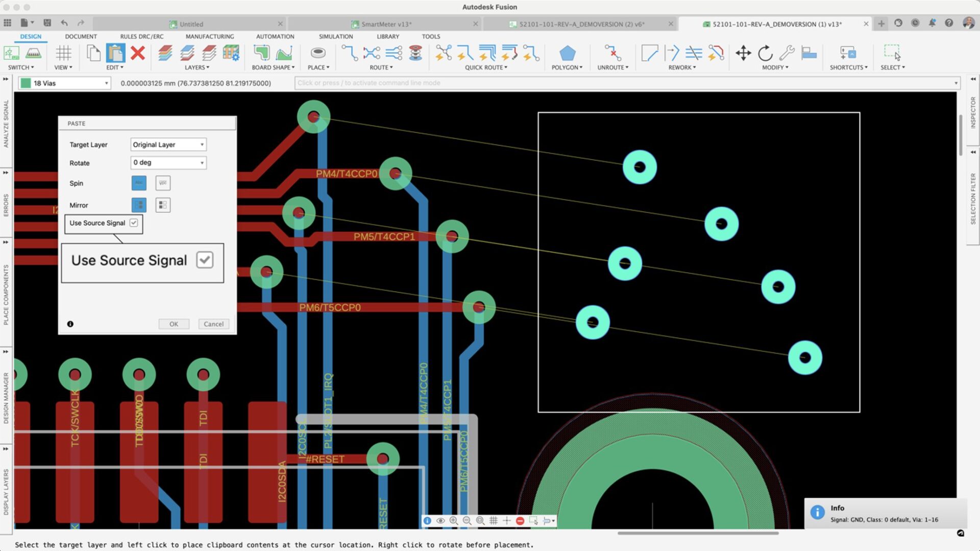
Task: Select the Polygon tool icon
Action: pyautogui.click(x=567, y=53)
